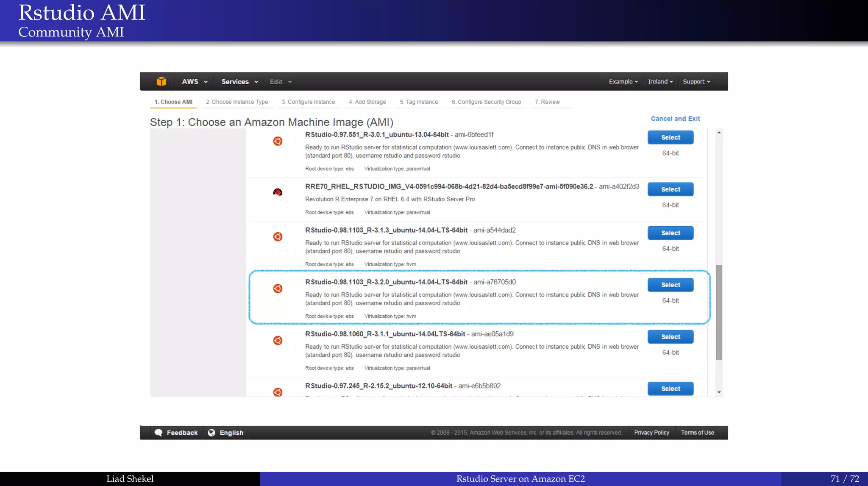Change region from the Ireland dropdown
868x486 pixels.
pos(660,81)
